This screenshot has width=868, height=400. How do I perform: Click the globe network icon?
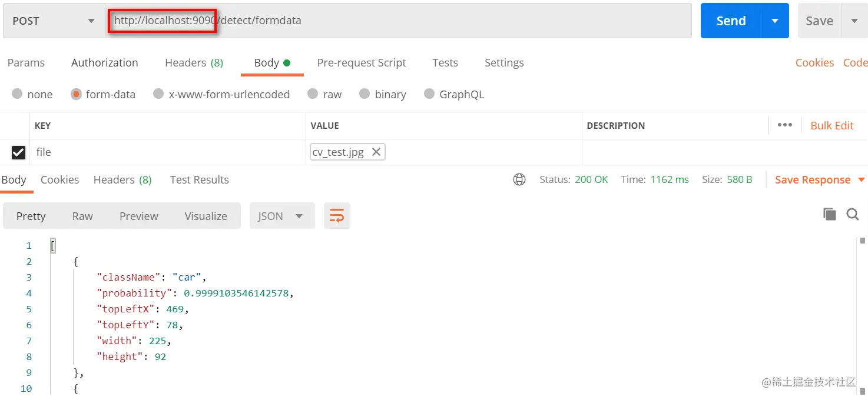click(519, 180)
